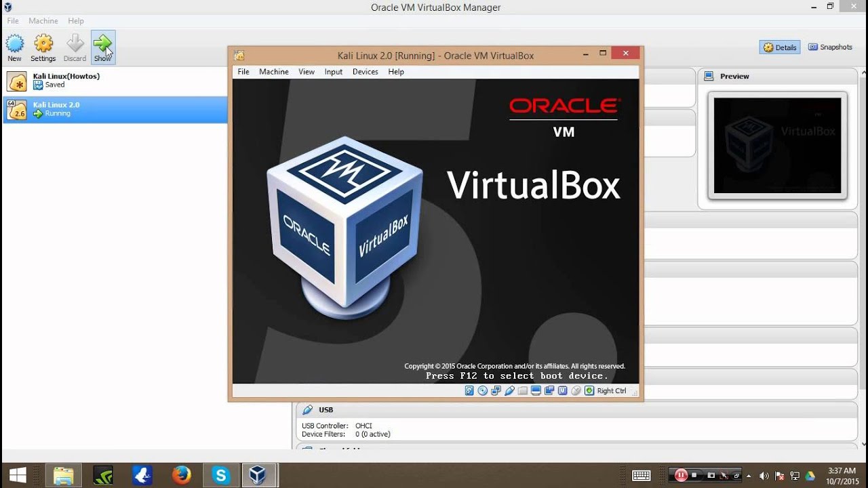The image size is (868, 488).
Task: Open Settings from the Manager toolbar
Action: pyautogui.click(x=43, y=47)
